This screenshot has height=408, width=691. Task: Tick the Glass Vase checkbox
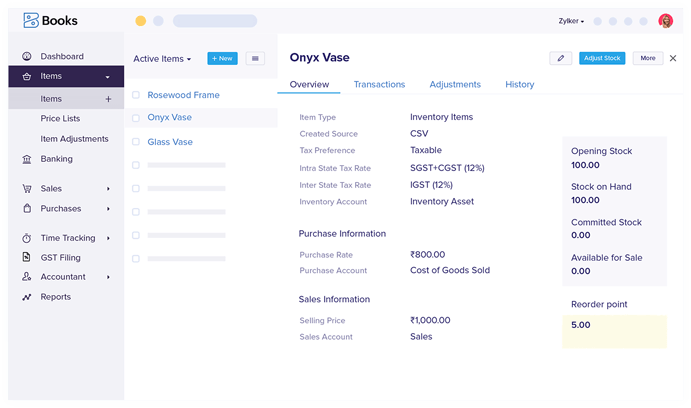click(x=136, y=142)
